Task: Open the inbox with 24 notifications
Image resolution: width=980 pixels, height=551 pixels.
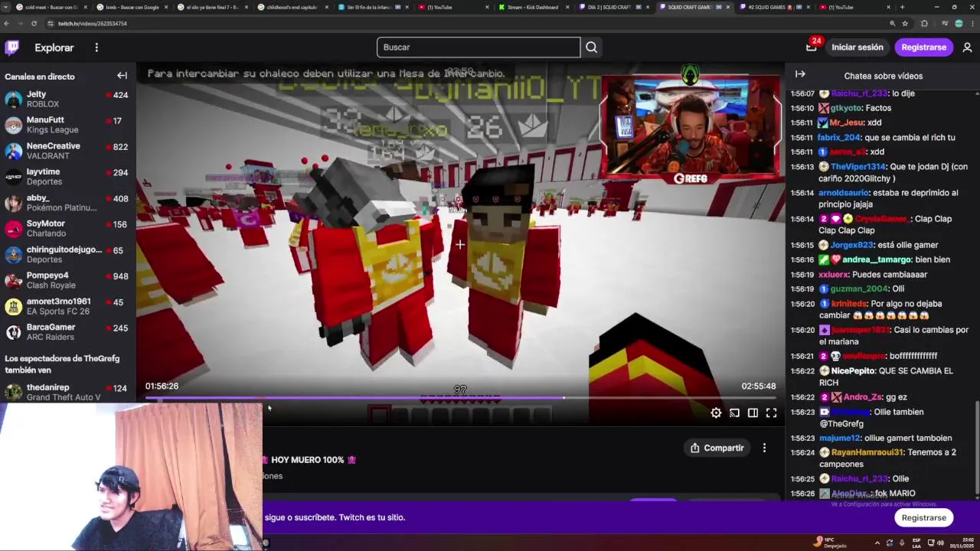Action: (x=812, y=47)
